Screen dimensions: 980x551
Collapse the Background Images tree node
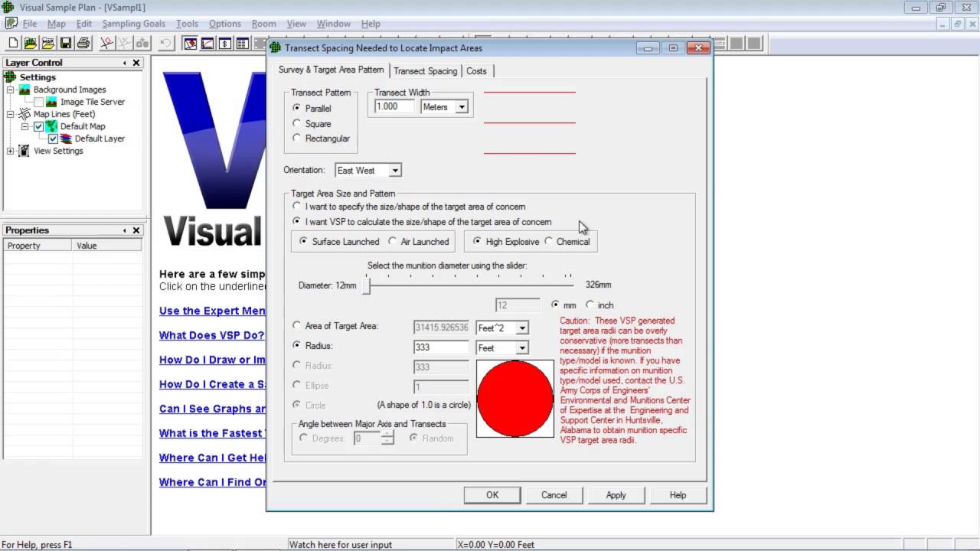(x=11, y=90)
